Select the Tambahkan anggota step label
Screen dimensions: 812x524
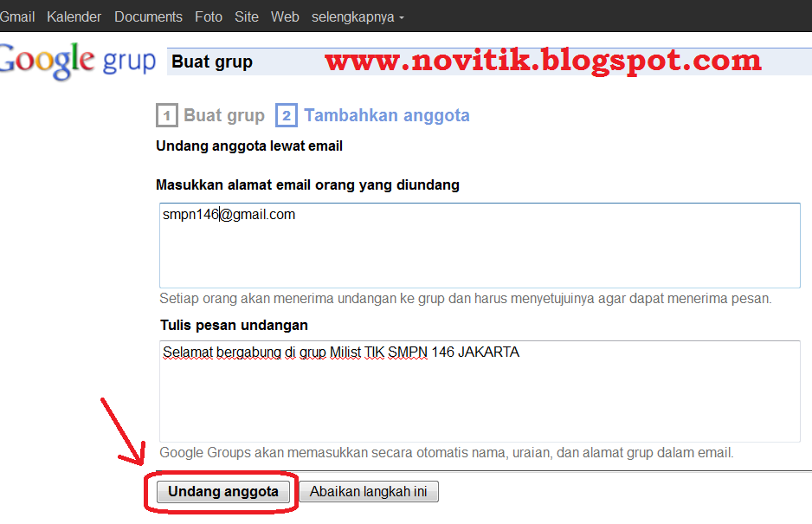tap(387, 115)
